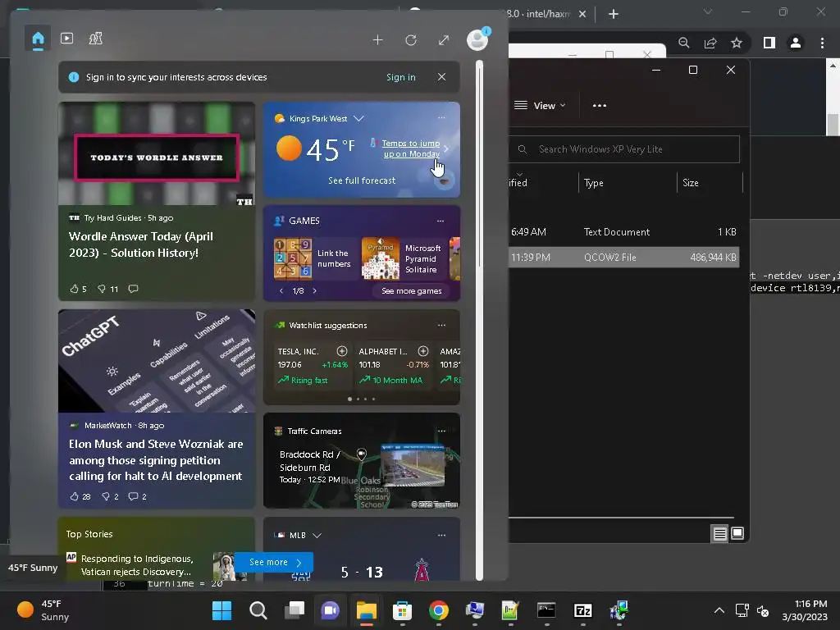
Task: Open the View menu in File Explorer
Action: click(x=540, y=106)
